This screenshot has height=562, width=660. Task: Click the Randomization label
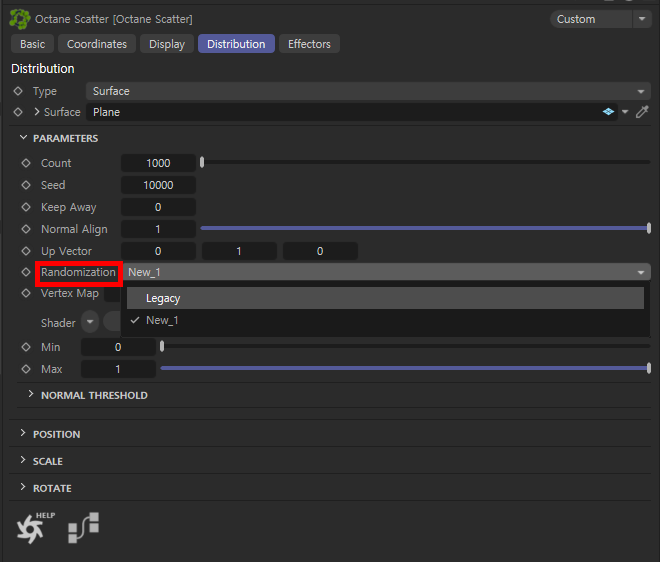[x=78, y=272]
